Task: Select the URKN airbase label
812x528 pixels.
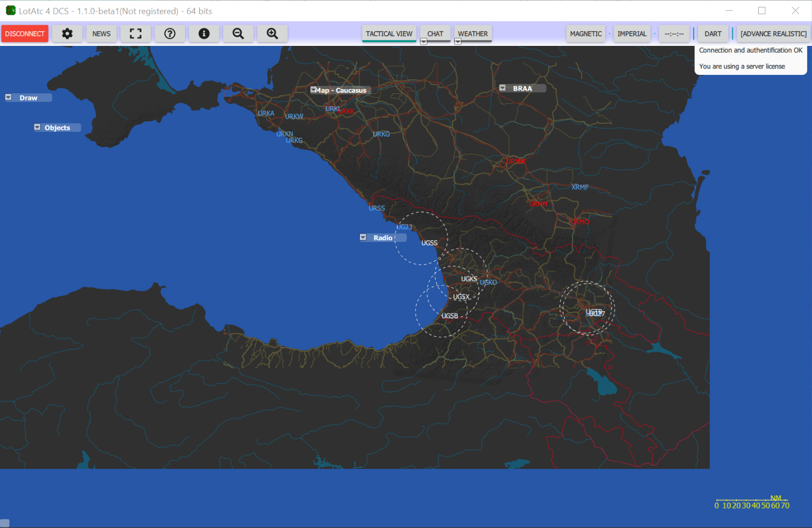Action: point(284,134)
